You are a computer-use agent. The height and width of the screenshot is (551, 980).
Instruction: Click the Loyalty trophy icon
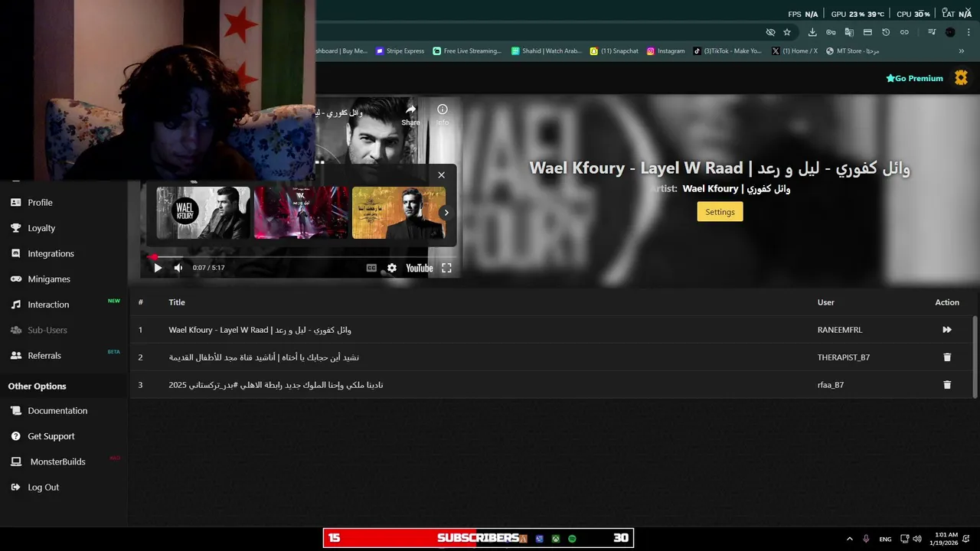coord(15,228)
